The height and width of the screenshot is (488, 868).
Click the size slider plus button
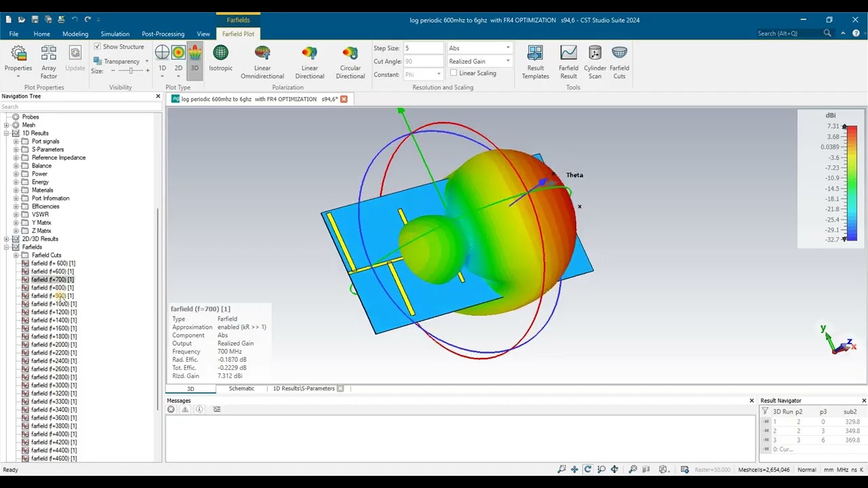point(148,70)
